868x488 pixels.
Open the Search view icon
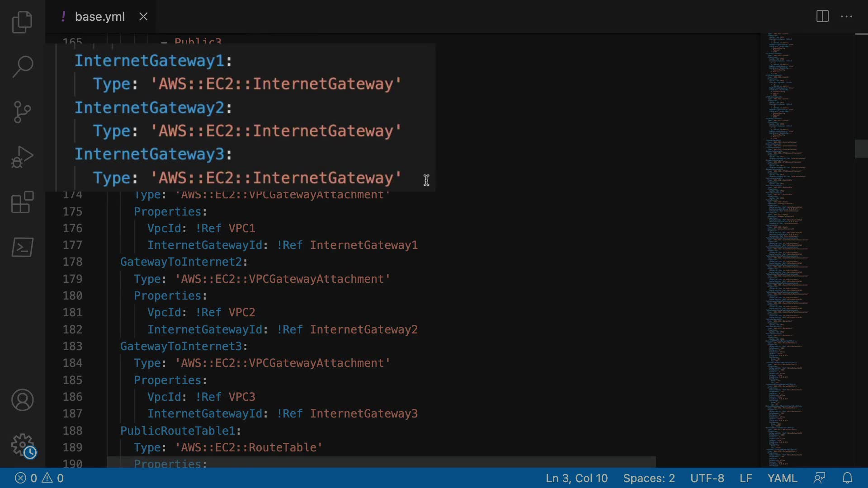[22, 66]
